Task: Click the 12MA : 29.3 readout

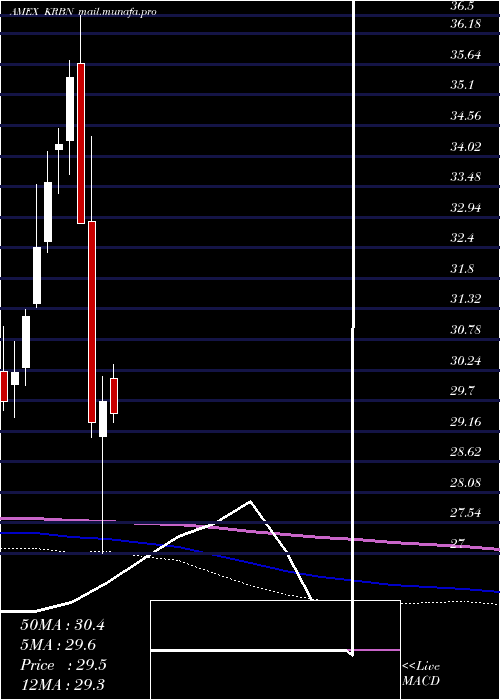Action: tap(62, 685)
